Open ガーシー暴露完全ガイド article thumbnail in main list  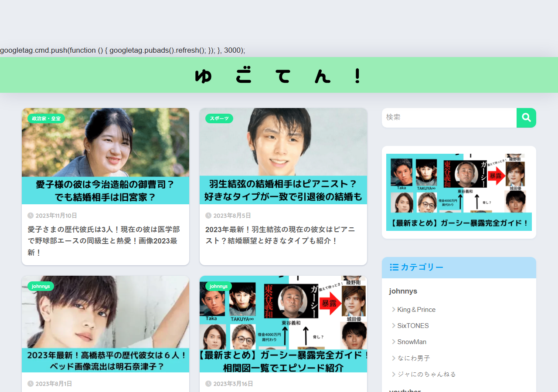click(283, 324)
